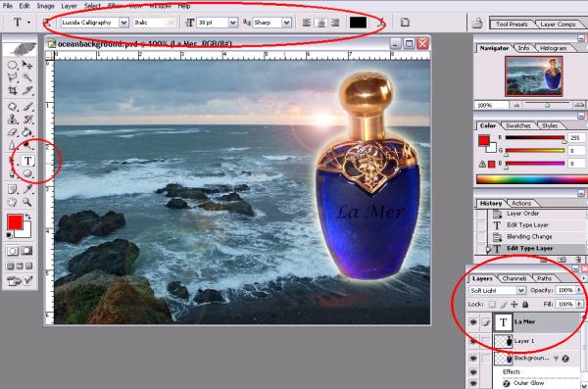Toggle lock transparent pixels checkbox
This screenshot has height=389, width=588.
[492, 304]
